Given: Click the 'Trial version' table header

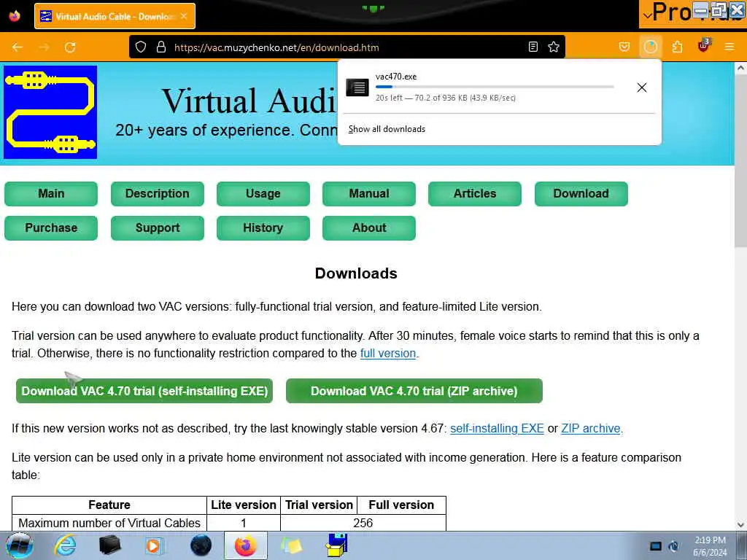Looking at the screenshot, I should 319,505.
